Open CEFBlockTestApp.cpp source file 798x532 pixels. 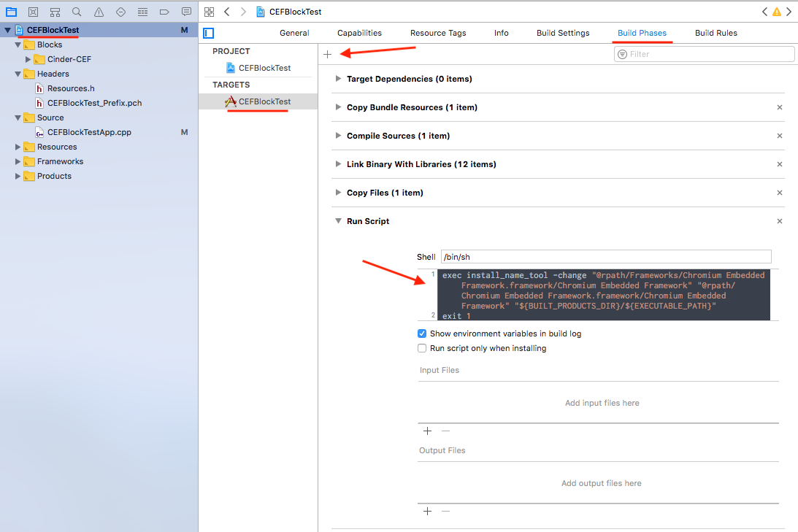[x=89, y=132]
